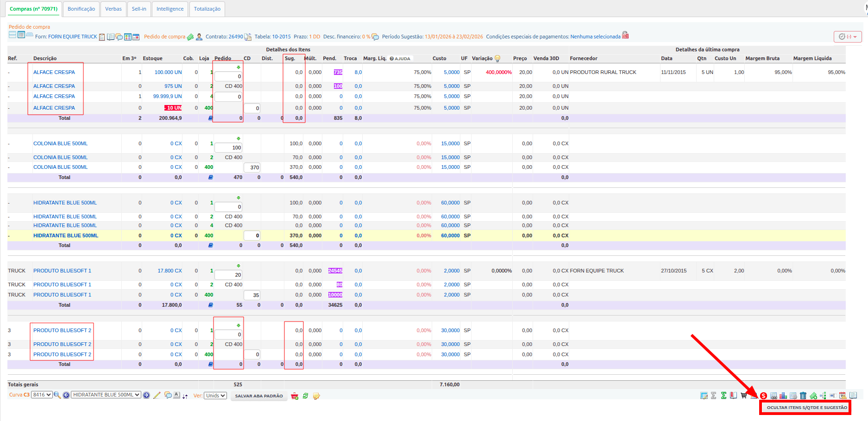This screenshot has width=868, height=421.
Task: Click the red dollar sign icon
Action: click(763, 396)
